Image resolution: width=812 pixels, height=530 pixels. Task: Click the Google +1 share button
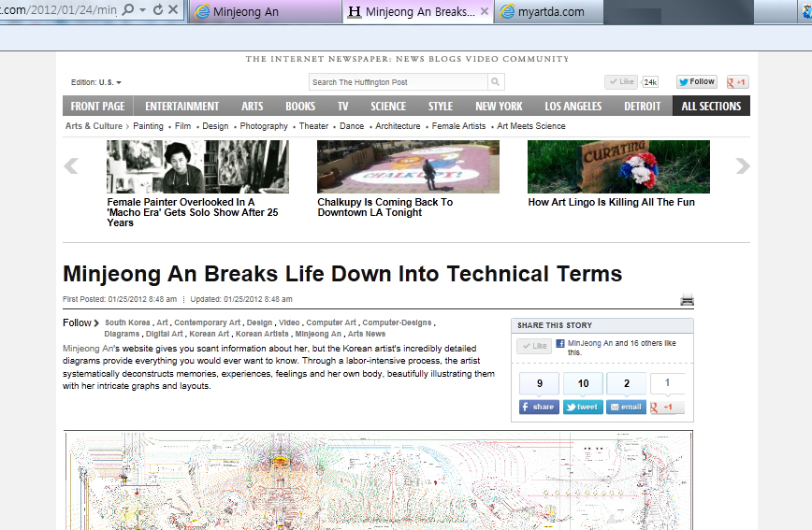[x=667, y=407]
